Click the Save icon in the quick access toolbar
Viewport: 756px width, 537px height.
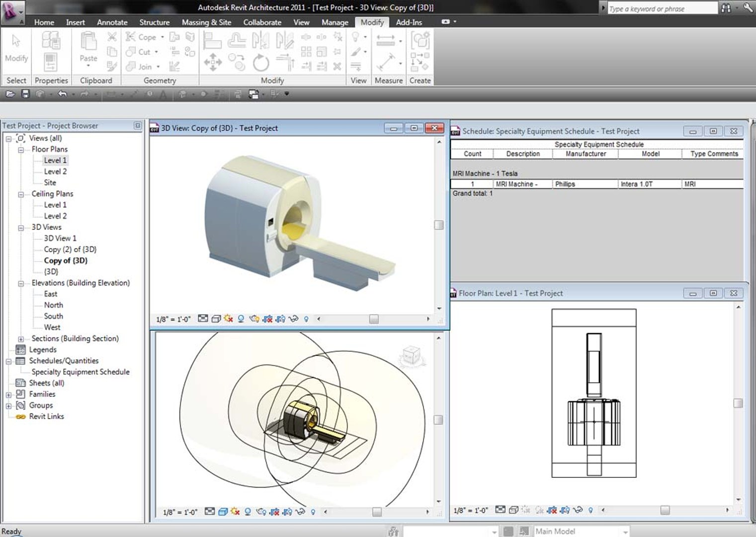25,94
